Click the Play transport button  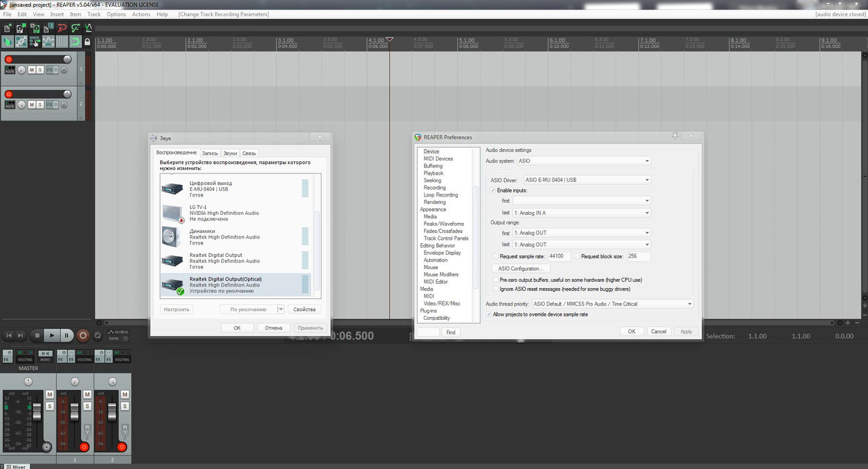tap(52, 335)
